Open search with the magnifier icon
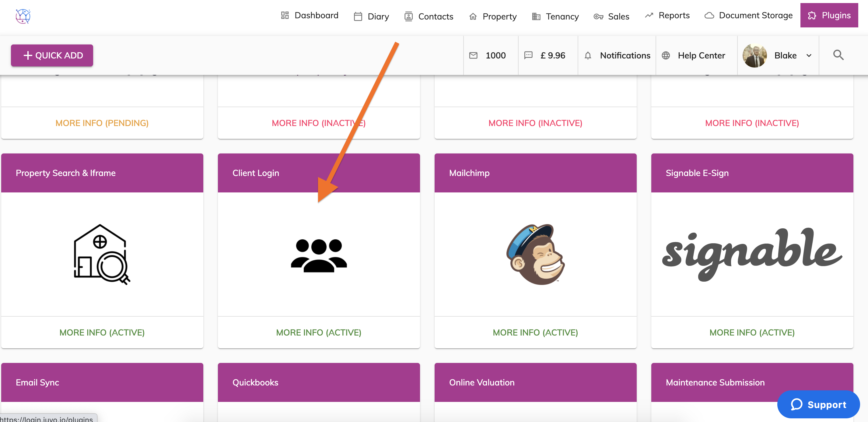Viewport: 868px width, 422px height. [838, 55]
